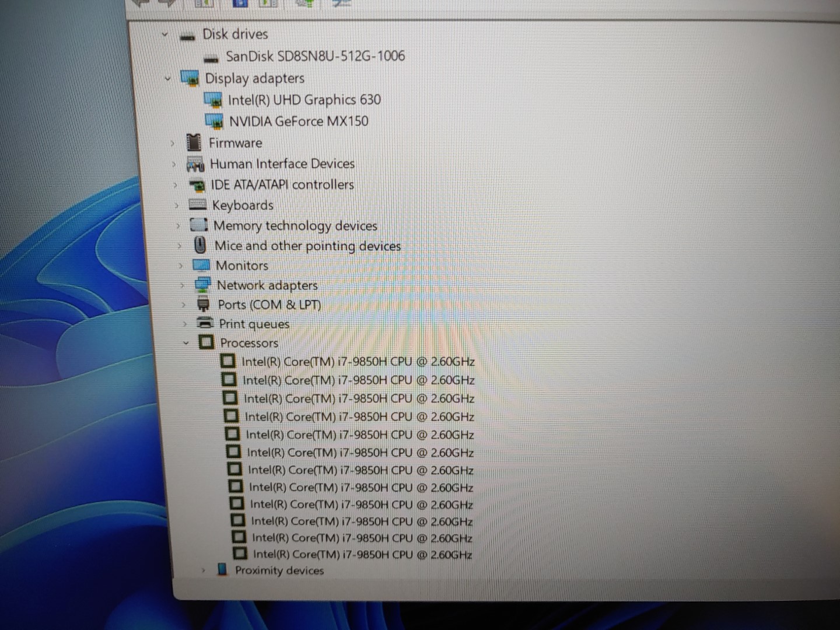Select the Monitors label
Screen dimensions: 840x630
click(x=242, y=265)
